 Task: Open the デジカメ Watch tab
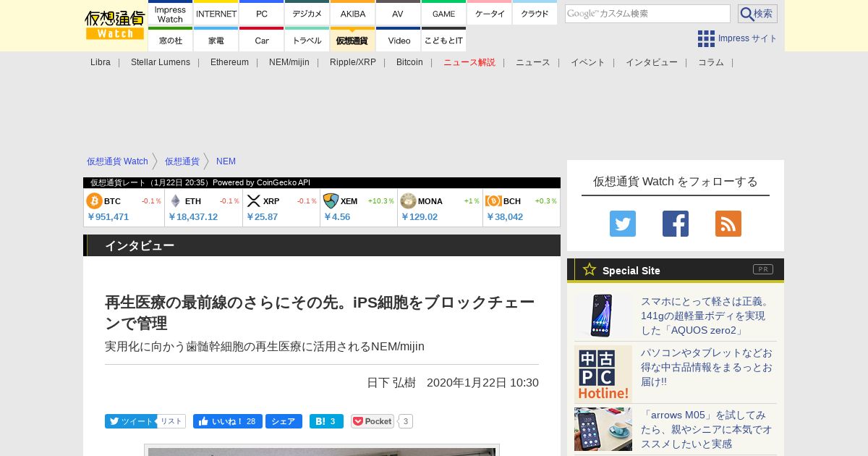[307, 14]
